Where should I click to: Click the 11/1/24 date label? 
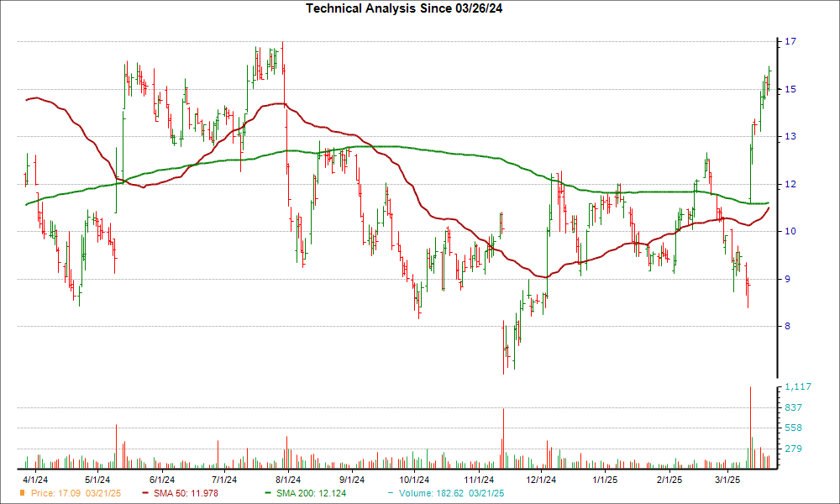click(479, 480)
